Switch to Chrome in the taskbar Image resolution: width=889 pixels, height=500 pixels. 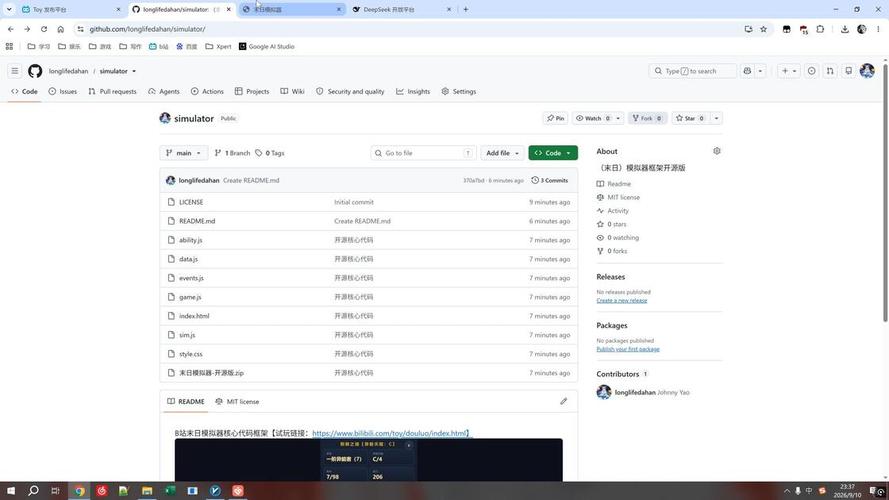(79, 490)
